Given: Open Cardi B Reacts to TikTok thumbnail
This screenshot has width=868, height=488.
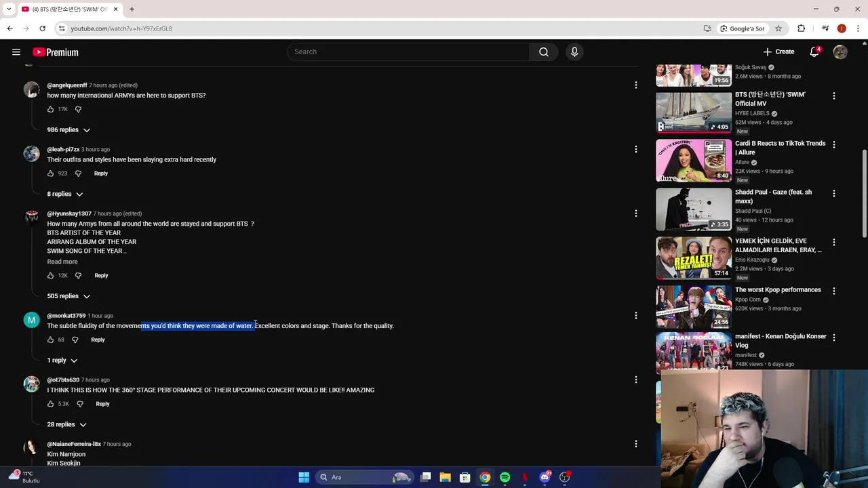Looking at the screenshot, I should point(694,161).
